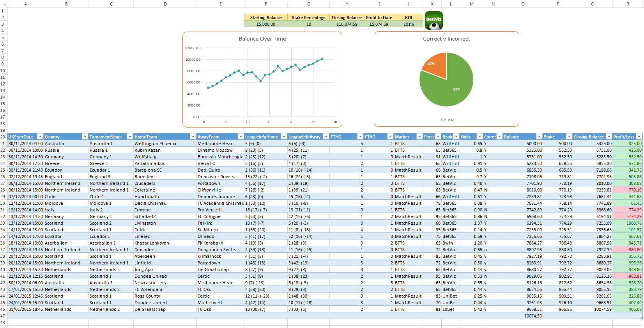Select the Stake Percentage header cell
This screenshot has width=644, height=328.
(x=309, y=18)
